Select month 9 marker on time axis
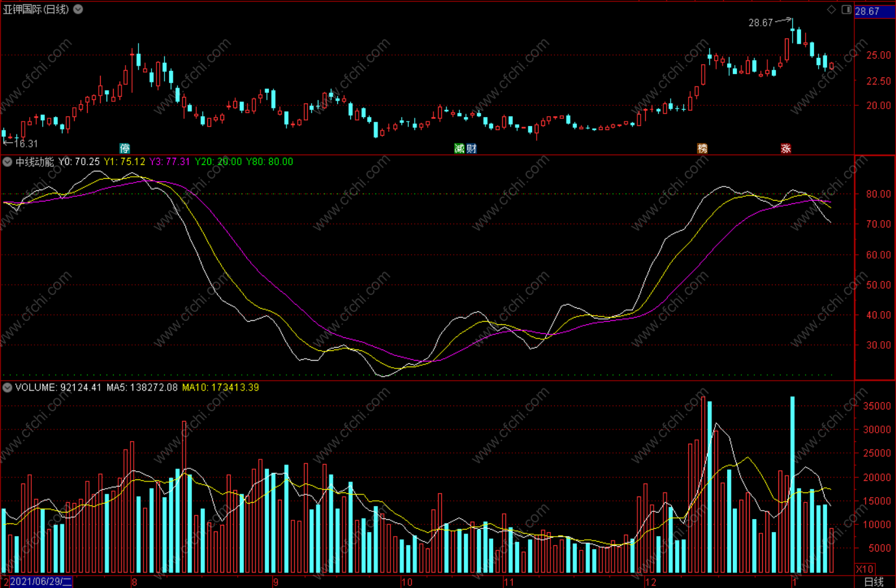The image size is (896, 588). [275, 582]
